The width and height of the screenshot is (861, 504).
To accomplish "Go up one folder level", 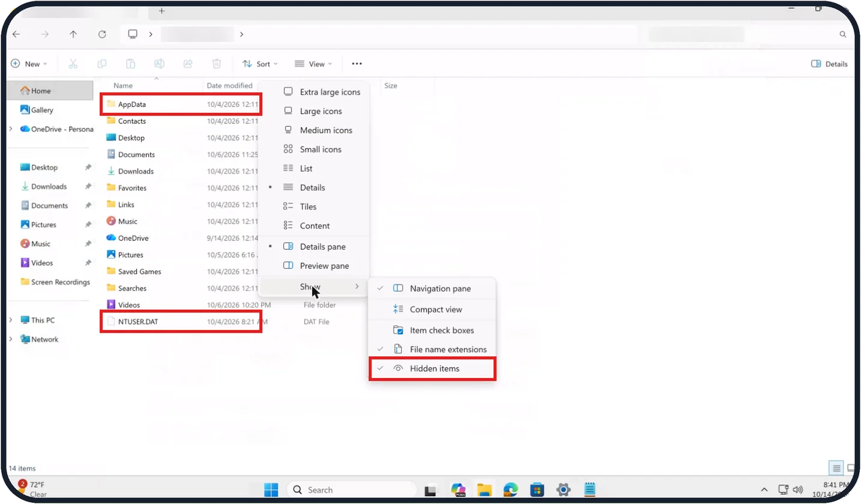I will pos(73,34).
